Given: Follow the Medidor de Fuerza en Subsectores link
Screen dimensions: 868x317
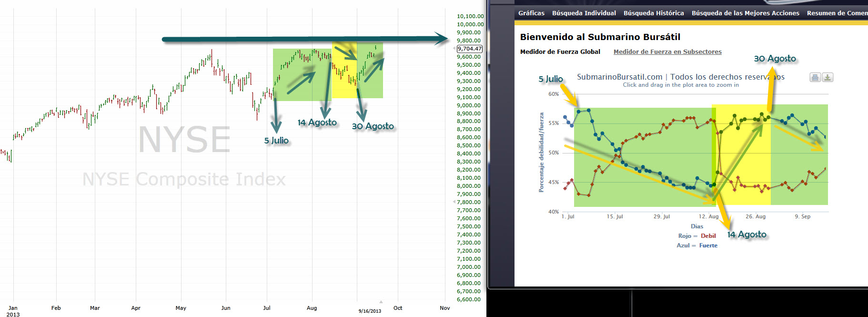Looking at the screenshot, I should click(x=667, y=52).
